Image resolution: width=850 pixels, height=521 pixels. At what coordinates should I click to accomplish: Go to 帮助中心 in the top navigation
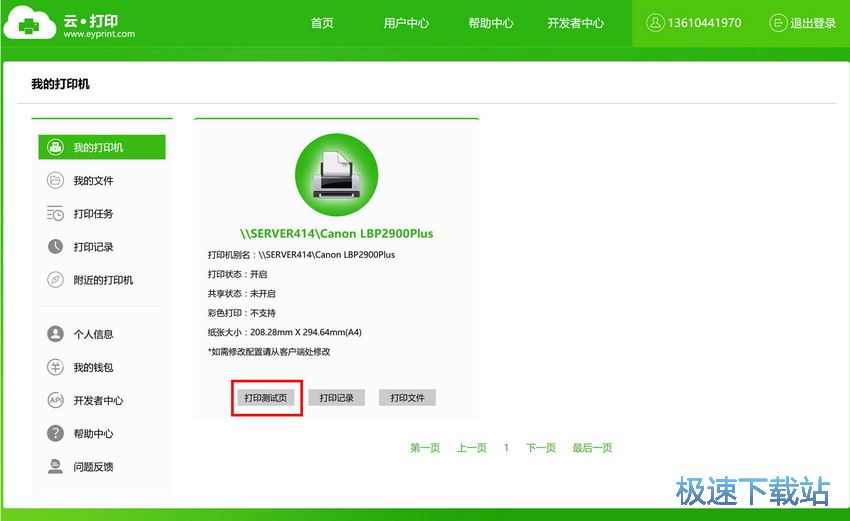tap(491, 23)
